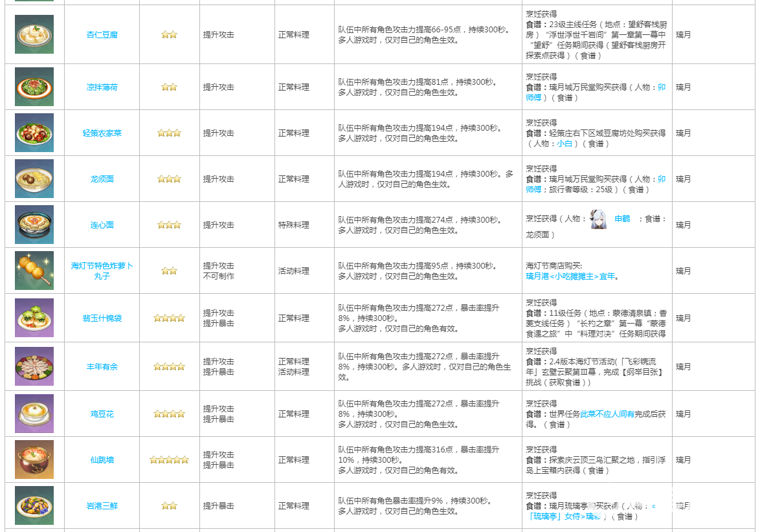Click the 小白 character link
This screenshot has height=532, width=760.
564,144
